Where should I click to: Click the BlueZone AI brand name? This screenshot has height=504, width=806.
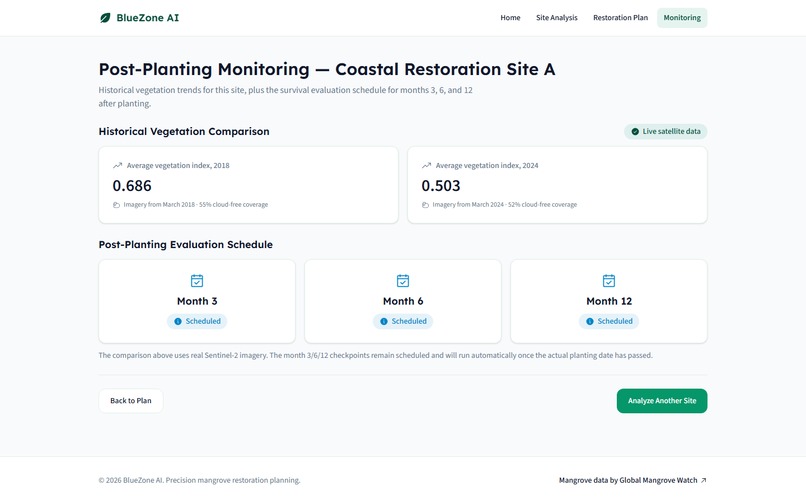[148, 18]
